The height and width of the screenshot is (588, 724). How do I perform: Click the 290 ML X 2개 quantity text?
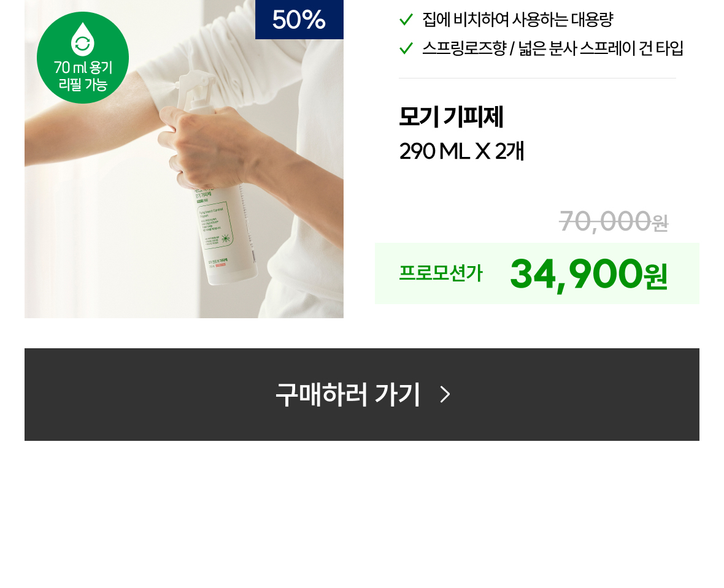click(461, 151)
